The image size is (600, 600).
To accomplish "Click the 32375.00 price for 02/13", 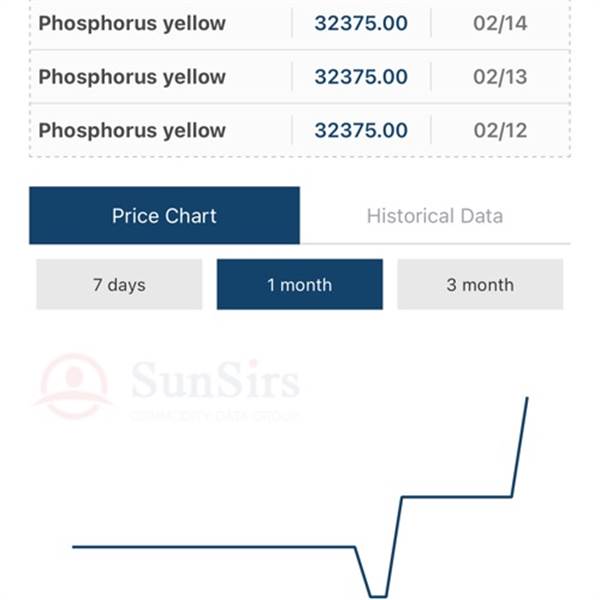I will [x=361, y=77].
